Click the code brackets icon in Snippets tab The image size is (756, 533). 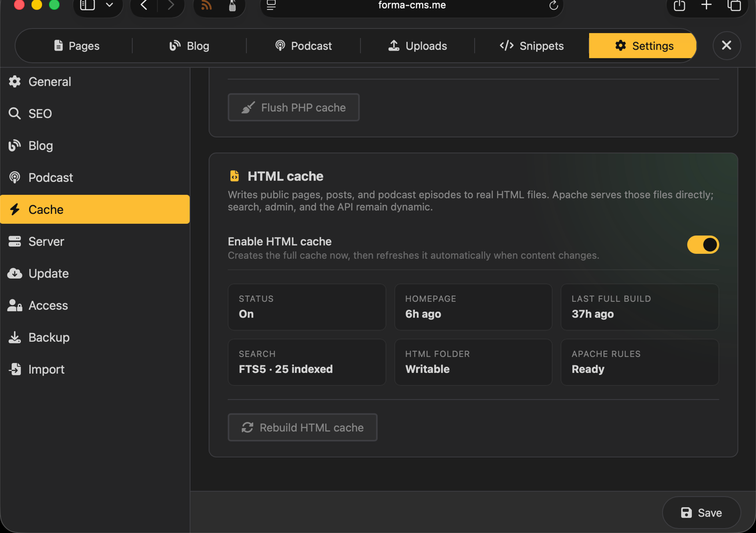pos(506,46)
